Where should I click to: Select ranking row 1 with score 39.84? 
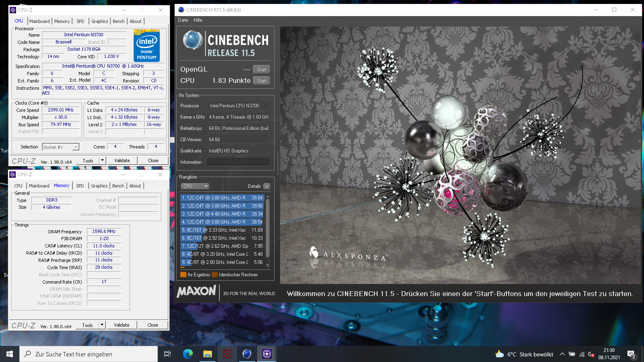coord(222,198)
